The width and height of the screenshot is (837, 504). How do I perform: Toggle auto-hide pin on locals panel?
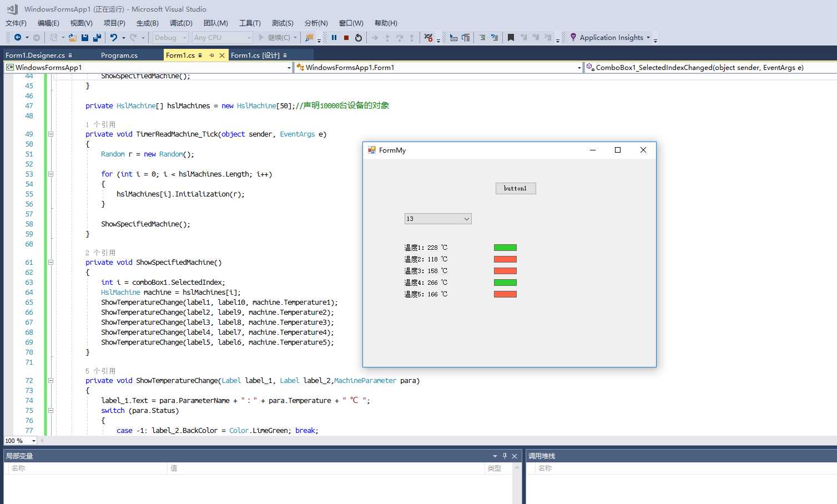tap(505, 456)
